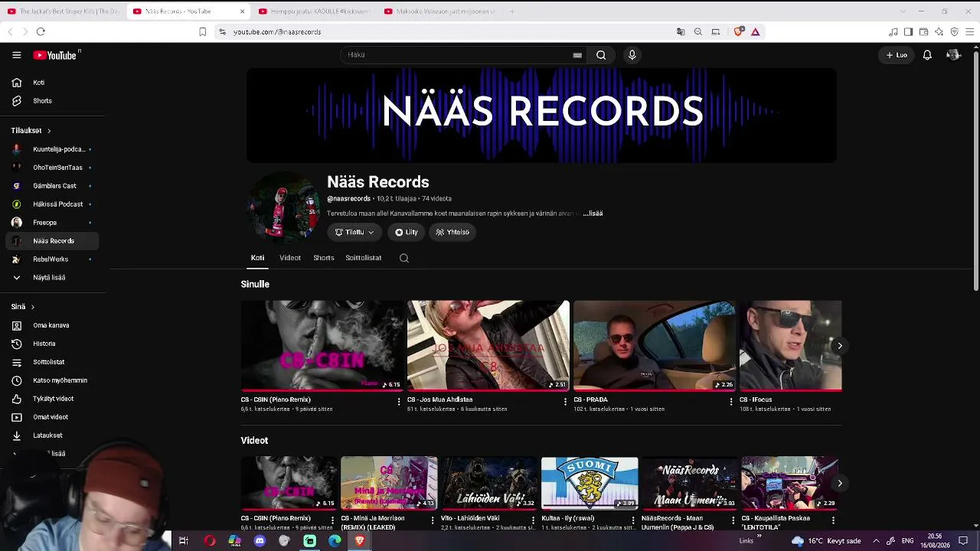Open Discord from the Windows taskbar
Image resolution: width=980 pixels, height=551 pixels.
(260, 541)
